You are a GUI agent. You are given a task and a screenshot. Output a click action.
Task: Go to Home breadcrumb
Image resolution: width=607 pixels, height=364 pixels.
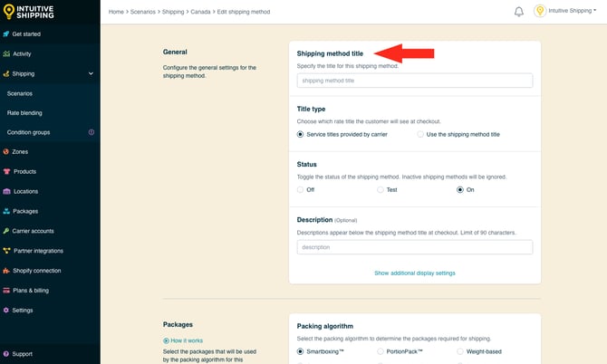(116, 12)
